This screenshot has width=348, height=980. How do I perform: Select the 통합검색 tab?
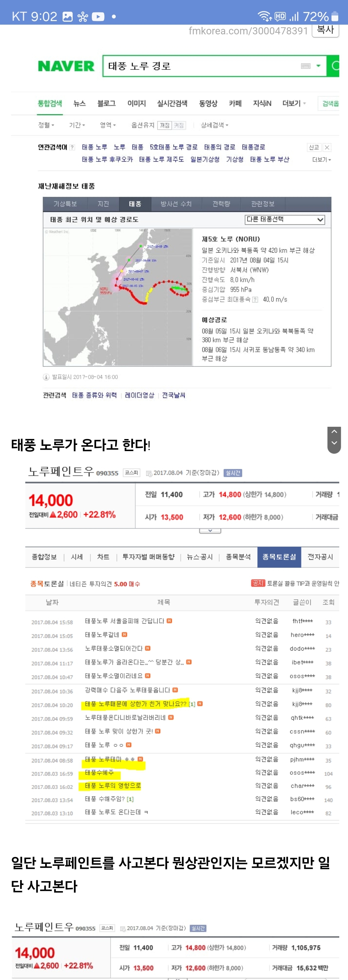50,103
